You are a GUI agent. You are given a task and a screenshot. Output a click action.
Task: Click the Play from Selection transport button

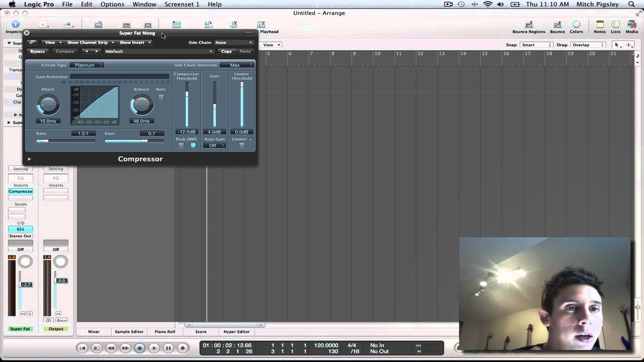(x=97, y=347)
